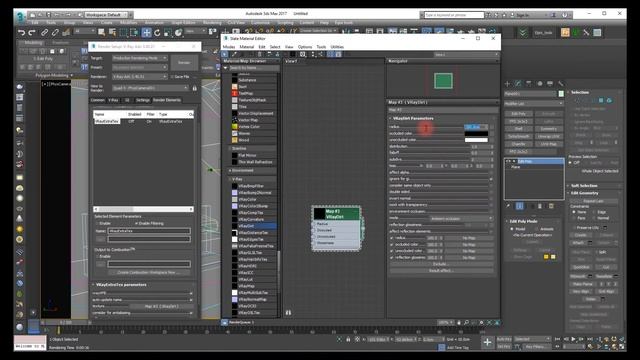Open the Modify tab in command panel
Image resolution: width=640 pixels, height=360 pixels.
click(x=518, y=84)
